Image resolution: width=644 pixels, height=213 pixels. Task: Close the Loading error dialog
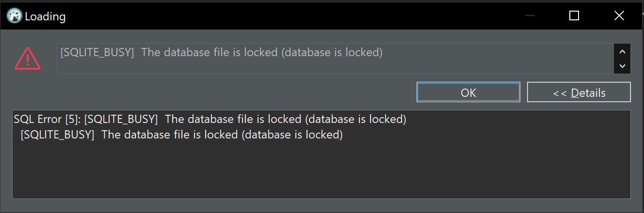pos(619,16)
